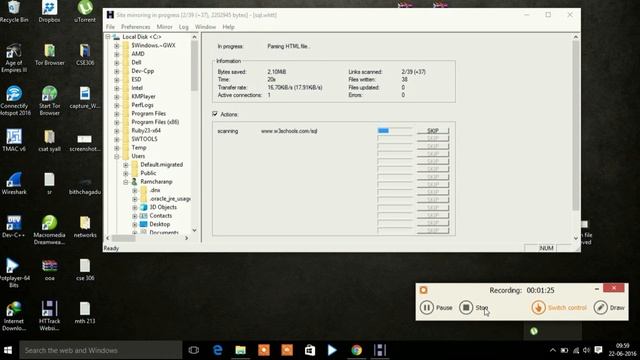
Task: Open Microsoft Edge from the taskbar
Action: [x=218, y=350]
